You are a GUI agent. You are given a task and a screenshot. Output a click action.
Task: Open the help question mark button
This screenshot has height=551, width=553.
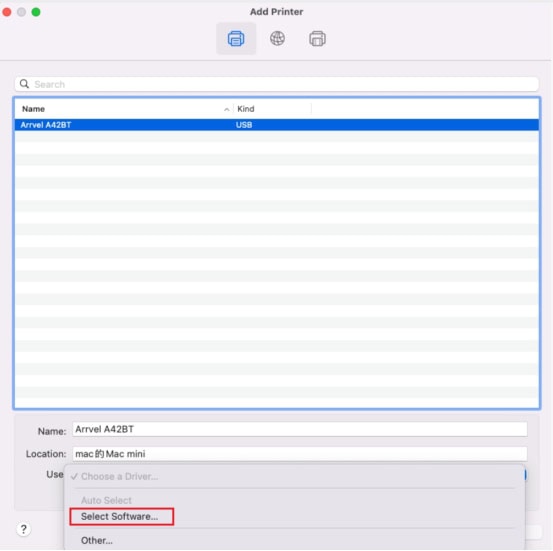click(x=24, y=529)
